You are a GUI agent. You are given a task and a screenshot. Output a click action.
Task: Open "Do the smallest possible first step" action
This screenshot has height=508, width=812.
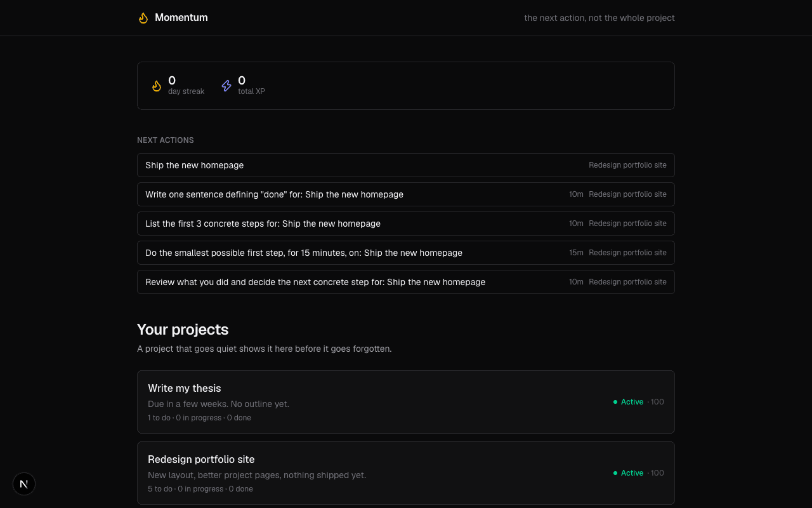[406, 253]
